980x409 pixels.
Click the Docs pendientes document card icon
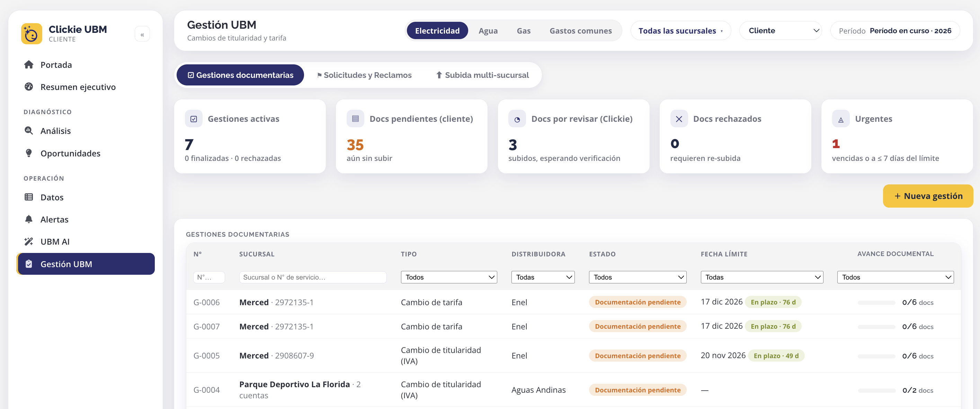coord(355,119)
